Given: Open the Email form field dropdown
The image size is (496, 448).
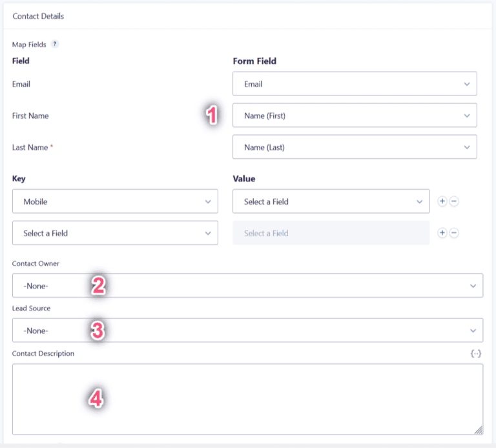Looking at the screenshot, I should coord(355,84).
